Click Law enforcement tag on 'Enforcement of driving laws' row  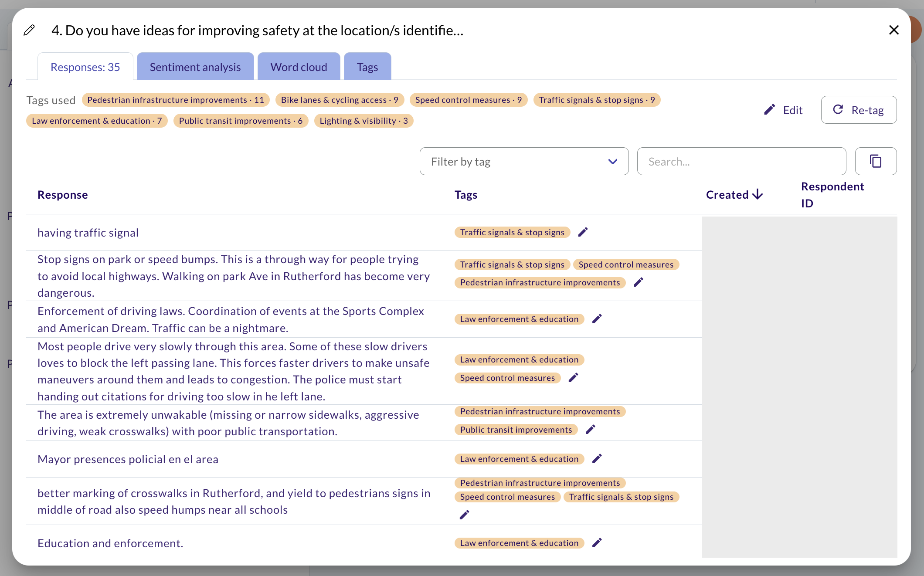519,319
